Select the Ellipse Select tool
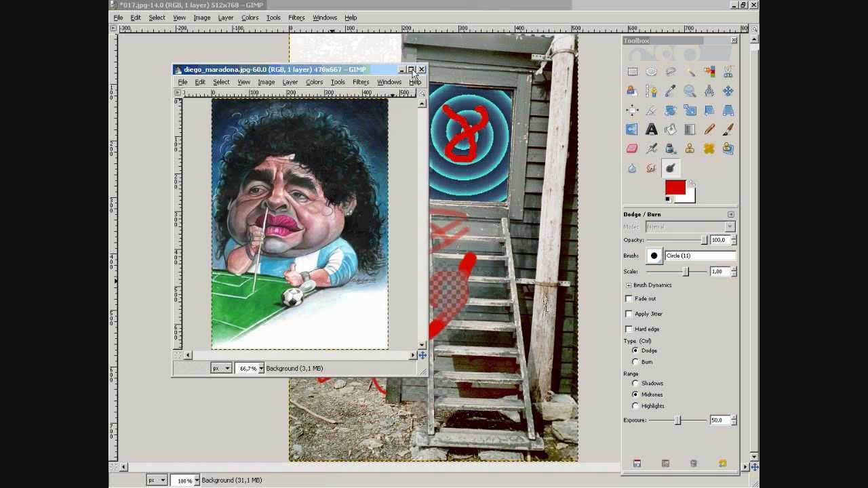The height and width of the screenshot is (488, 868). coord(651,72)
